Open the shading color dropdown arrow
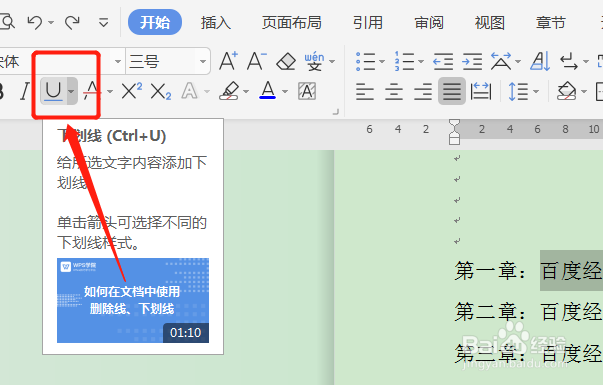The height and width of the screenshot is (385, 603). (x=584, y=91)
